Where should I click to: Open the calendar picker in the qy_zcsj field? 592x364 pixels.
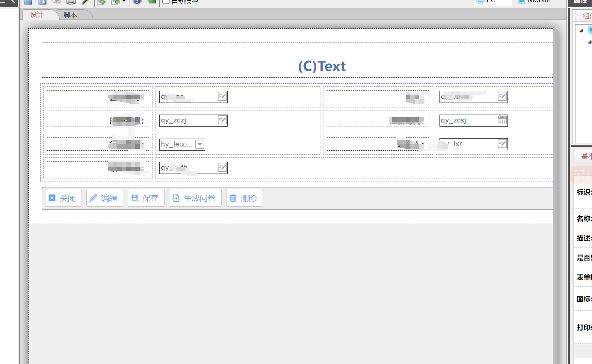[x=502, y=120]
